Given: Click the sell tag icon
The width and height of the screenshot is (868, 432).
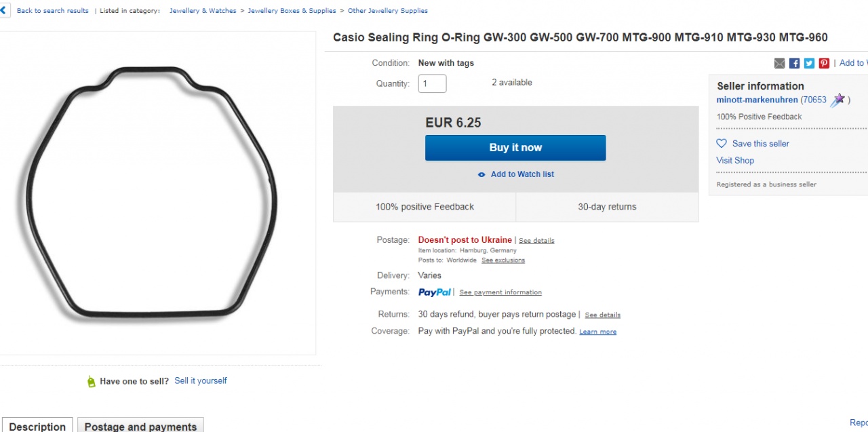Looking at the screenshot, I should tap(92, 382).
